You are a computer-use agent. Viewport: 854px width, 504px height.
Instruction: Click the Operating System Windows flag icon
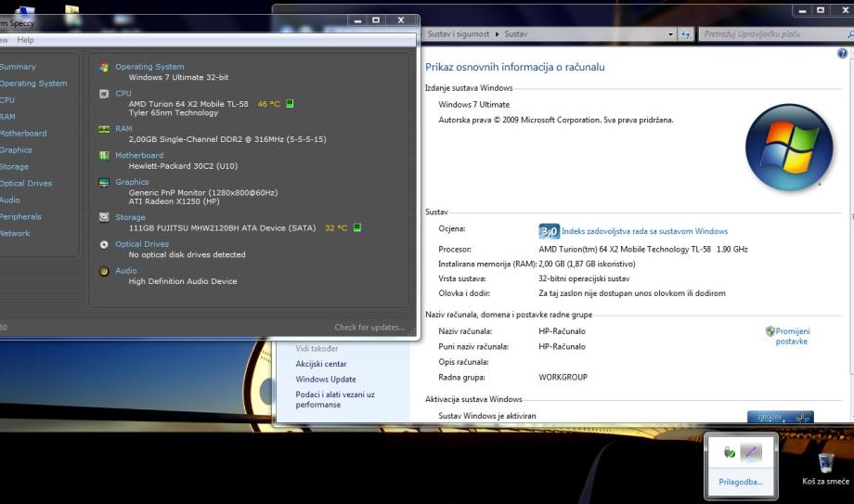[x=104, y=67]
